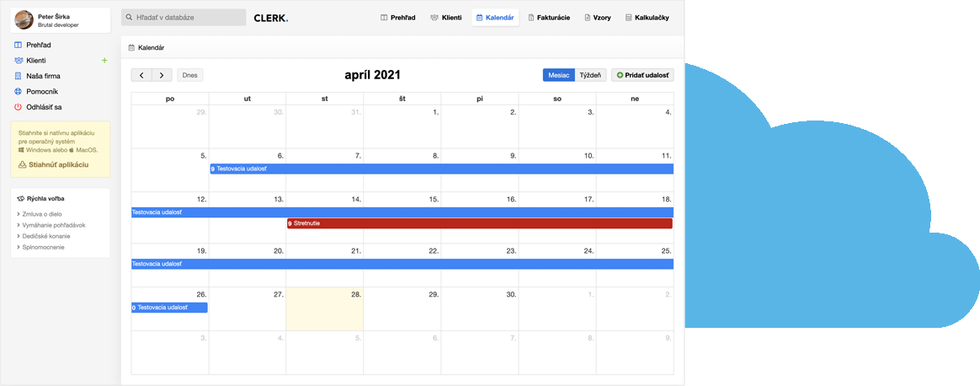
Task: Expand Vymáhanie pohľadávok quick option
Action: (53, 225)
